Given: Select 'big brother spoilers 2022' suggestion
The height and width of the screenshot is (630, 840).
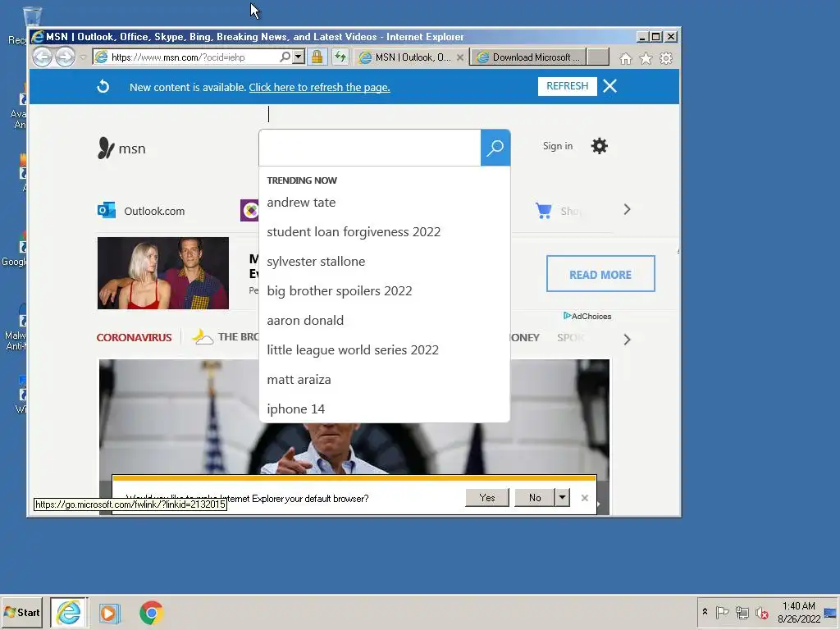Looking at the screenshot, I should [x=340, y=291].
